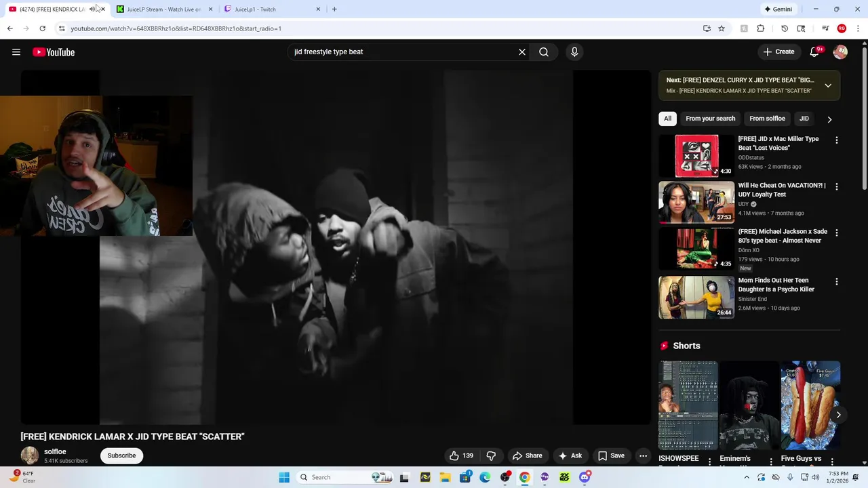
Task: Open Chrome three-dot menu
Action: 858,28
